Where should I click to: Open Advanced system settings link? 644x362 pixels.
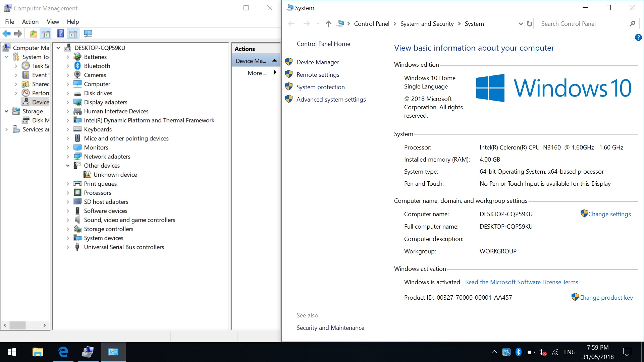pyautogui.click(x=331, y=100)
